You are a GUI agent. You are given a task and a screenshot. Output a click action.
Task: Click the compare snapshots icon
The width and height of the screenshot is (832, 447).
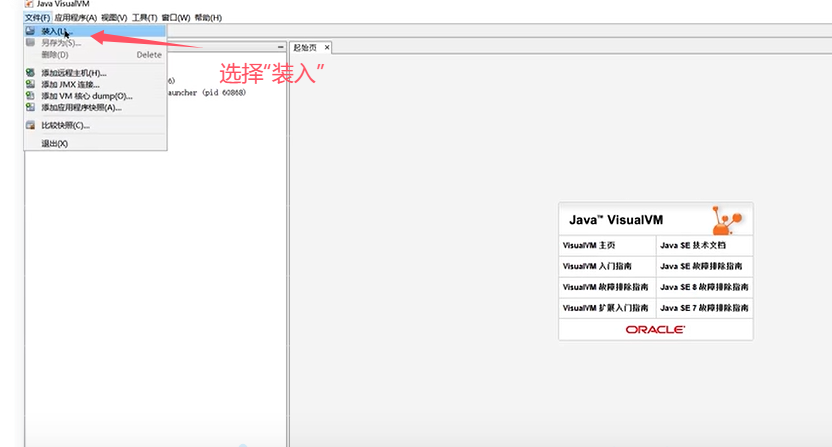click(x=30, y=125)
